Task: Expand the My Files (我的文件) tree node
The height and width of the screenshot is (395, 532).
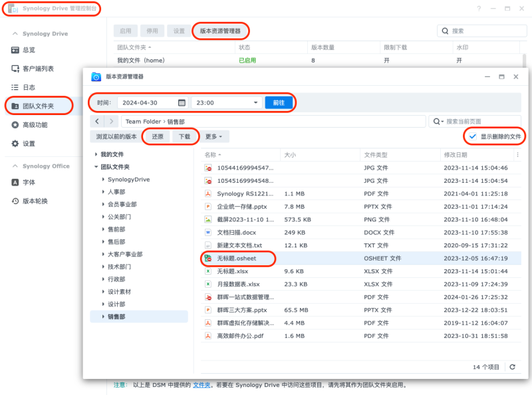Action: (96, 154)
